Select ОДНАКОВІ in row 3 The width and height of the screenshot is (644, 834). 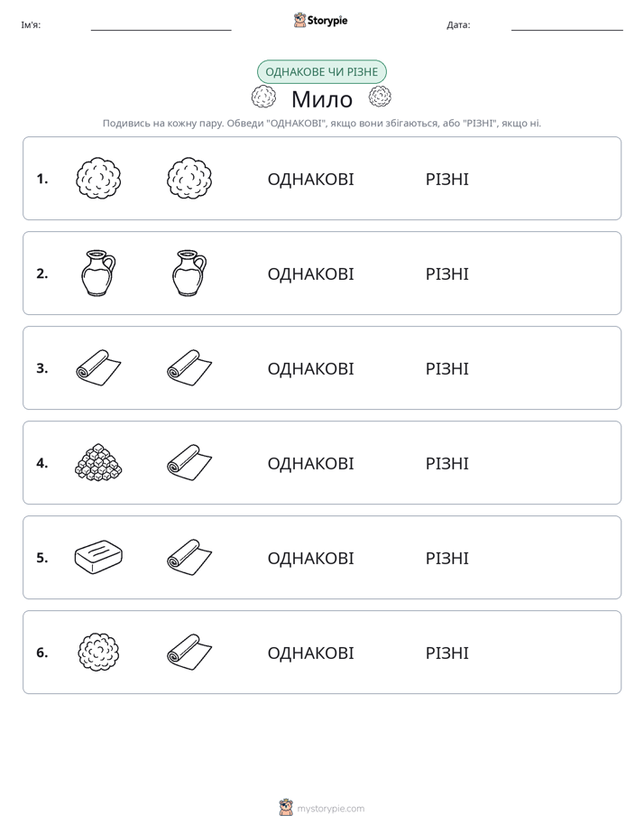tap(310, 368)
